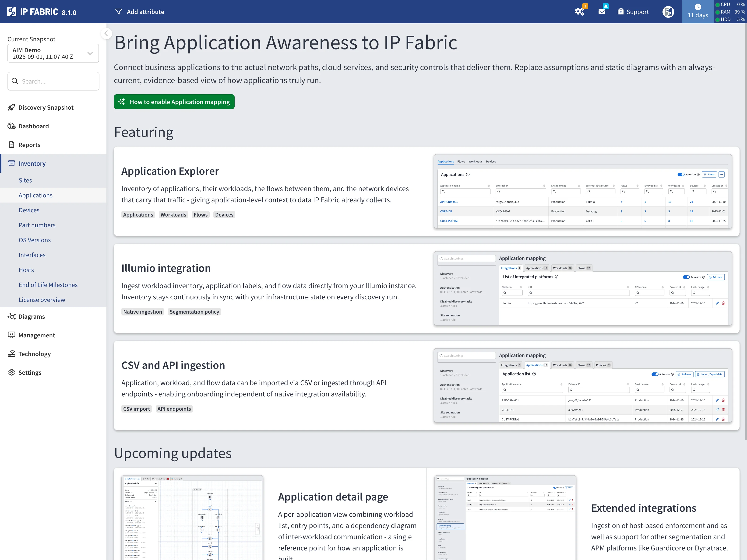Viewport: 747px width, 560px height.
Task: Click the Add attribute filter text
Action: (146, 12)
